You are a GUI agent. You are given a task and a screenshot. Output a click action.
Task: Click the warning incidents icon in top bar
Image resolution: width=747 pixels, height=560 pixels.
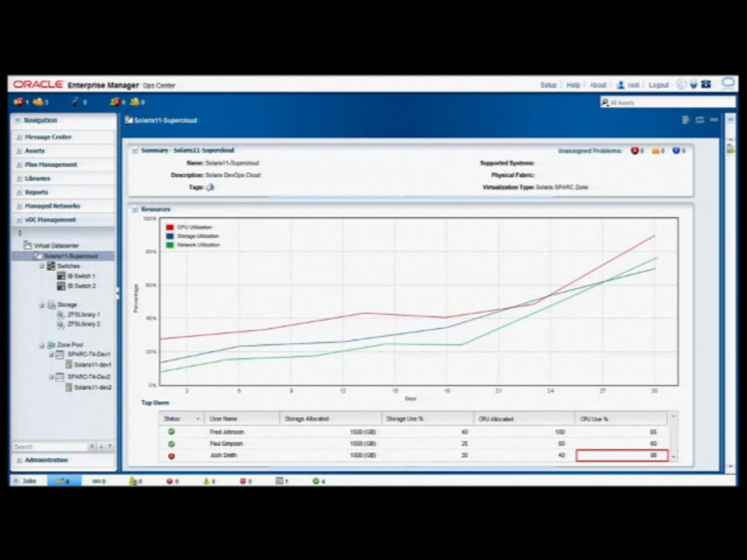[x=38, y=101]
